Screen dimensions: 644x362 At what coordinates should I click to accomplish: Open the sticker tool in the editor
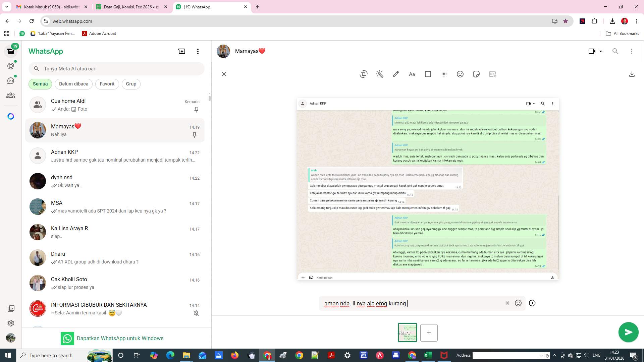476,74
